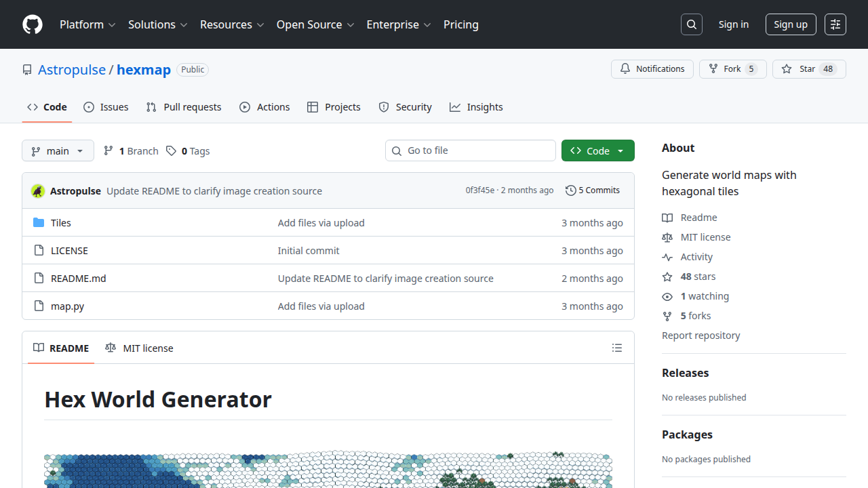Open the Packages section heading

click(x=687, y=434)
